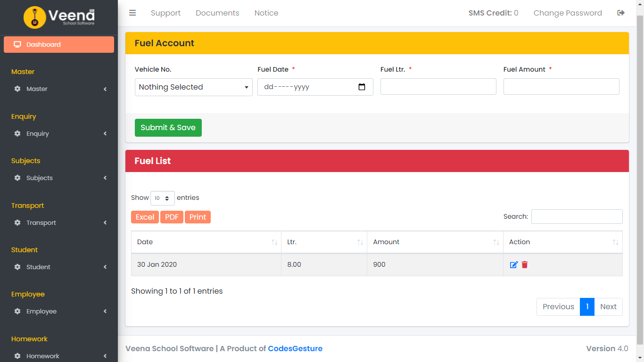
Task: Click the Fuel List panel heading
Action: tap(377, 161)
